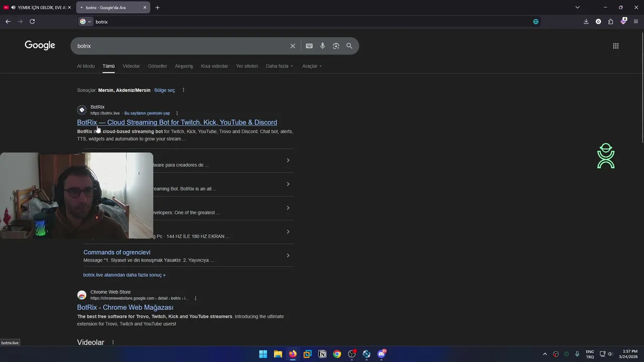Open a new browser tab
This screenshot has width=644, height=362.
tap(157, 8)
